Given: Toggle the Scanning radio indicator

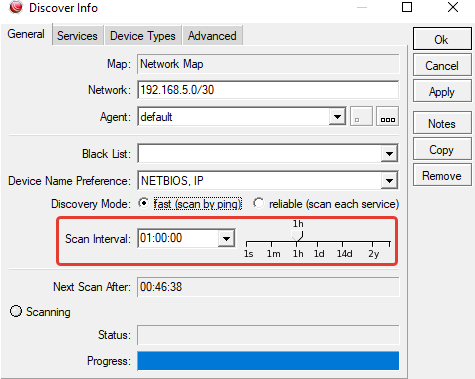Looking at the screenshot, I should 16,311.
